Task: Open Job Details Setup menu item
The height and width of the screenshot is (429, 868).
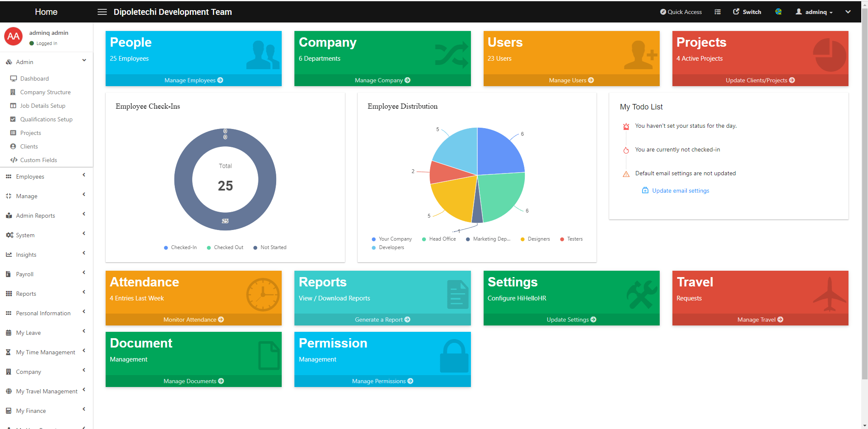Action: click(x=42, y=106)
